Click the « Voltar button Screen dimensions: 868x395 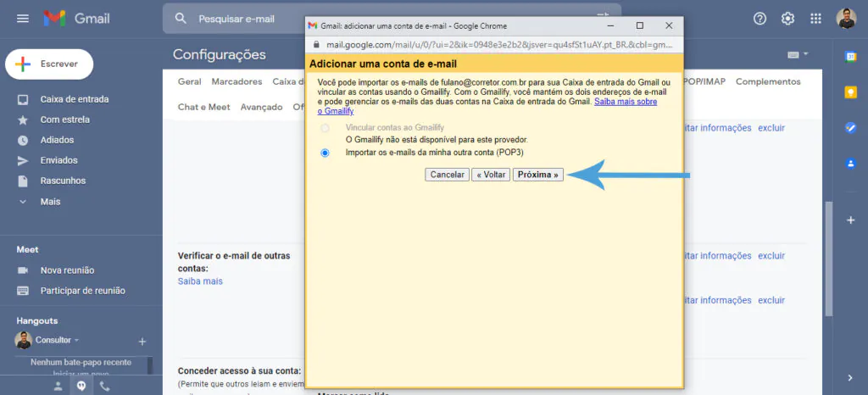[491, 175]
